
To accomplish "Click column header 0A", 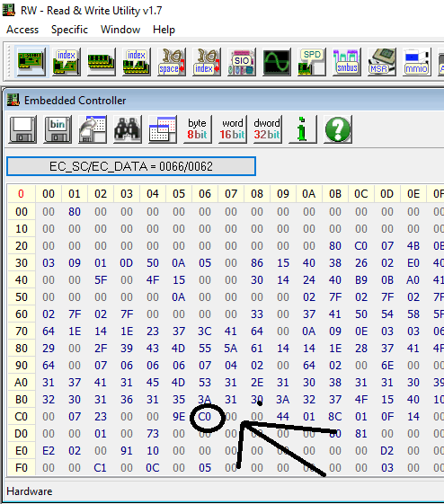I will [308, 194].
